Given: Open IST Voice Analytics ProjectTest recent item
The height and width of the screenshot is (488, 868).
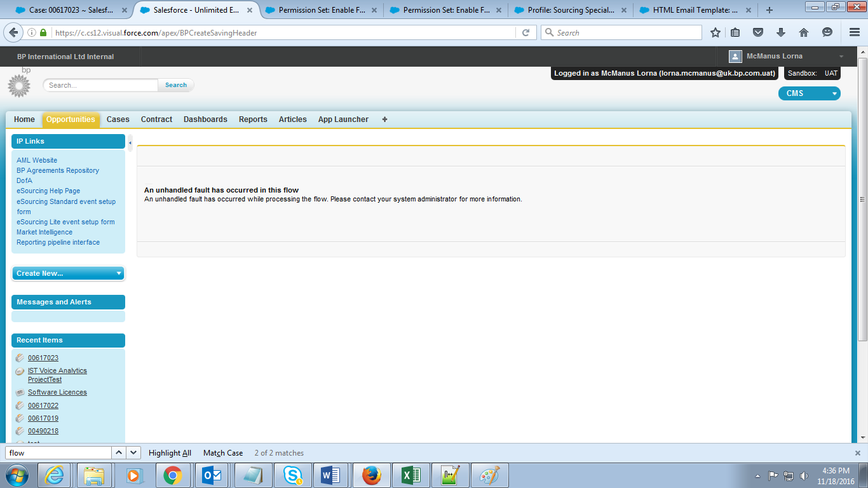Looking at the screenshot, I should [57, 375].
